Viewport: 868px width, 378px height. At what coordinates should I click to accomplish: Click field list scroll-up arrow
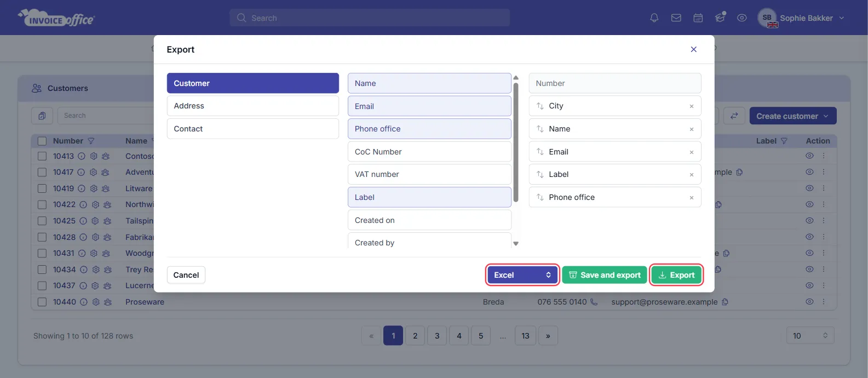(x=516, y=78)
